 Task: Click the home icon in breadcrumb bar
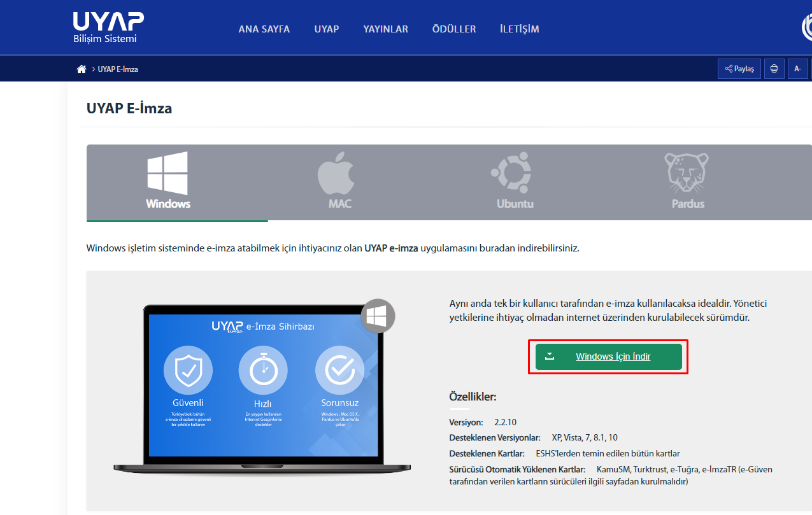pos(81,69)
